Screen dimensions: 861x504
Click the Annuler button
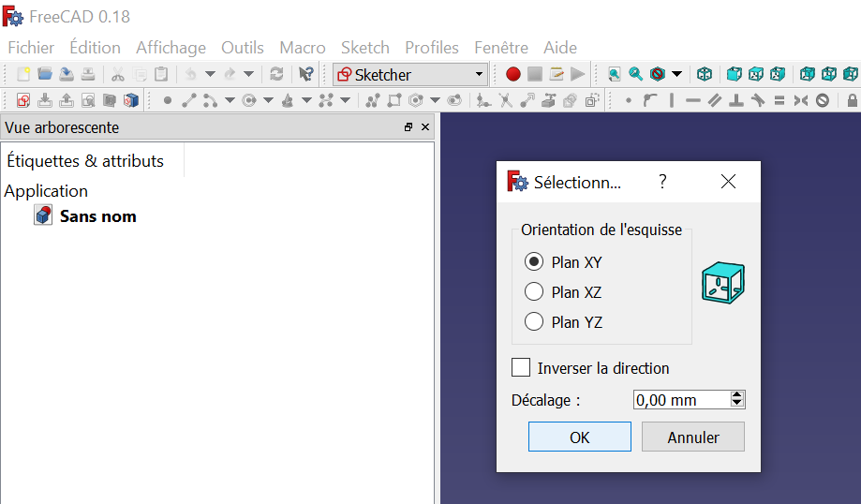point(693,437)
